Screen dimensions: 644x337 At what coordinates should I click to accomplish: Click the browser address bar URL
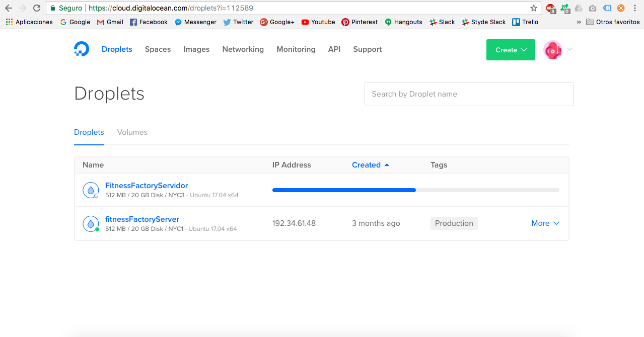click(171, 8)
